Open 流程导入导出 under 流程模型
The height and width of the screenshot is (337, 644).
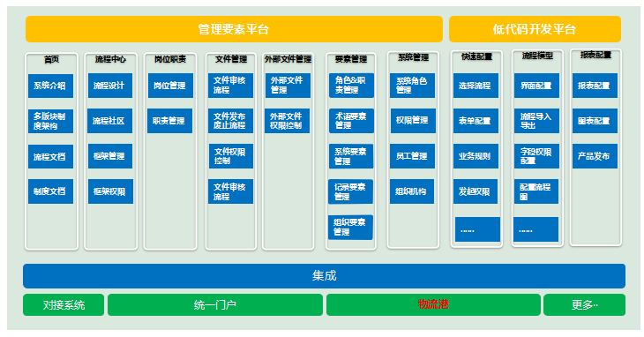click(x=536, y=121)
